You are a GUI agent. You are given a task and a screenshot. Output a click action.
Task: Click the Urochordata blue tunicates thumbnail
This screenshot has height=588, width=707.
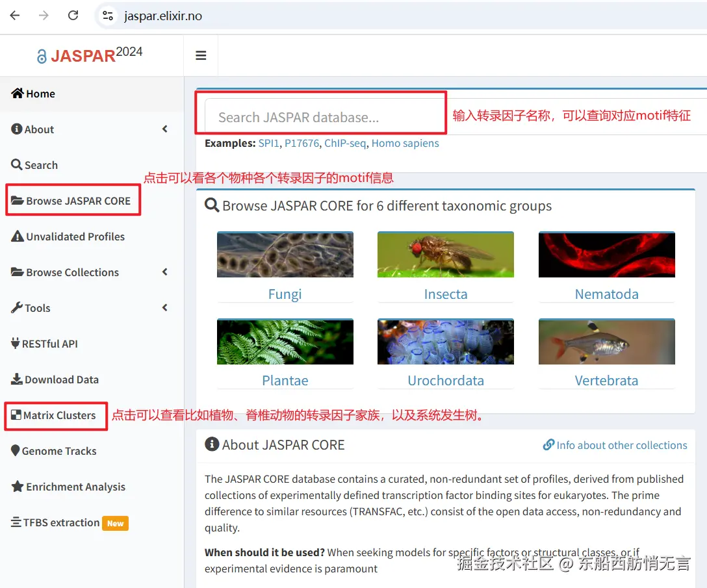click(x=446, y=341)
